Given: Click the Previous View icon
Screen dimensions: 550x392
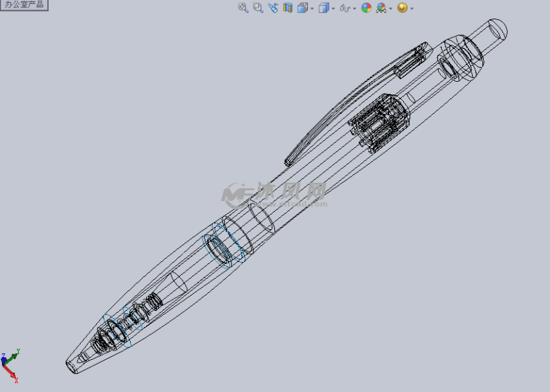Looking at the screenshot, I should tap(272, 8).
